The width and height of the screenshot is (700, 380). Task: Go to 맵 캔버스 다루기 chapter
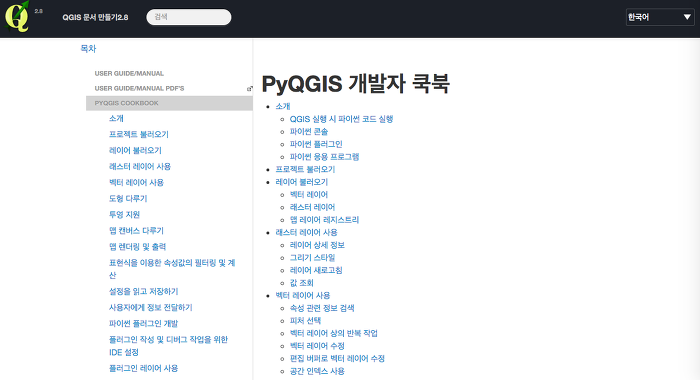(x=136, y=231)
